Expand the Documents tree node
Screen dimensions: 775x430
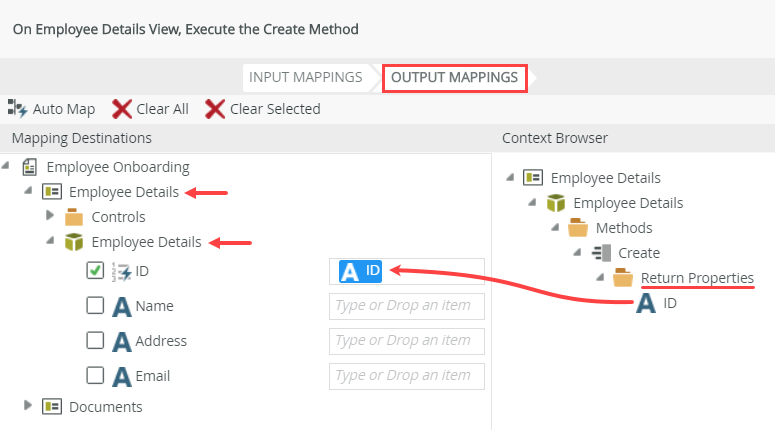(28, 407)
